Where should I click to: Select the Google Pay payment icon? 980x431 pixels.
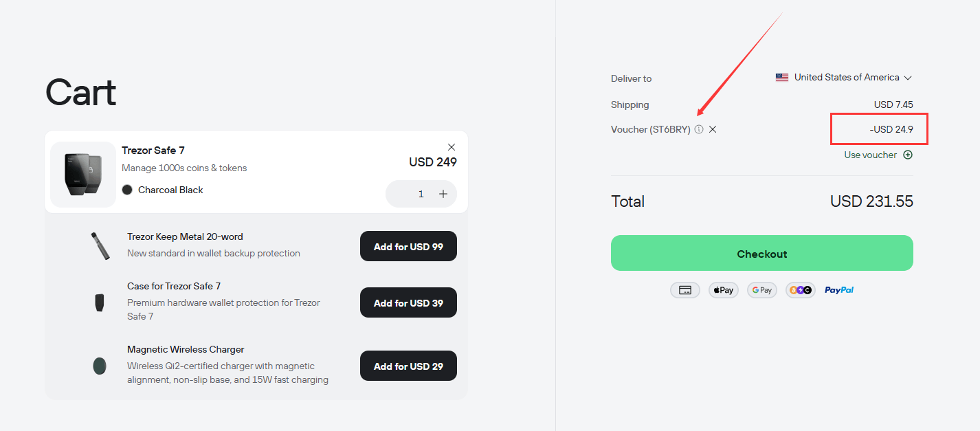pyautogui.click(x=762, y=290)
